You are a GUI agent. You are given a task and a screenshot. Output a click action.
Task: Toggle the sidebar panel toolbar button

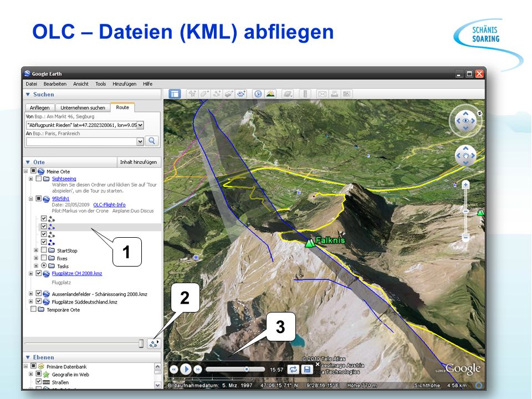point(175,94)
